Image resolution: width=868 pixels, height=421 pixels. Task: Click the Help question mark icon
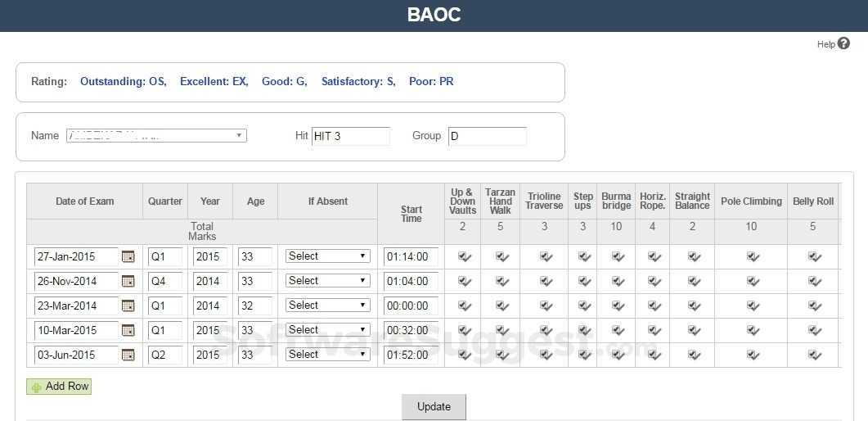click(843, 43)
